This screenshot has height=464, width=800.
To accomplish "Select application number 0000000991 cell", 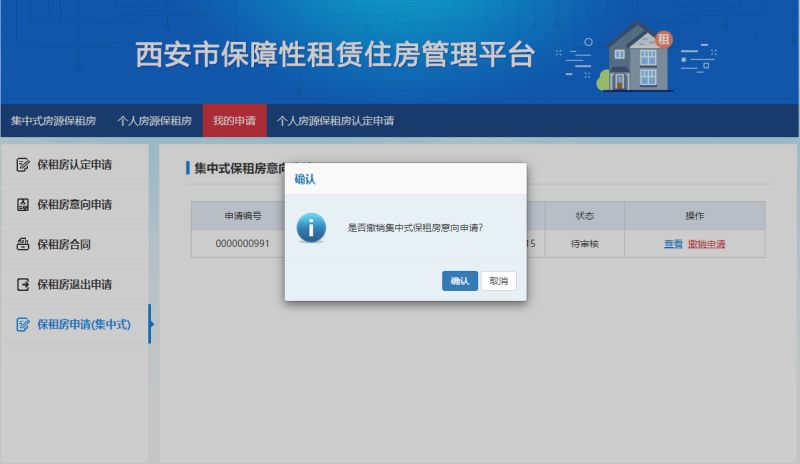I will [x=242, y=244].
